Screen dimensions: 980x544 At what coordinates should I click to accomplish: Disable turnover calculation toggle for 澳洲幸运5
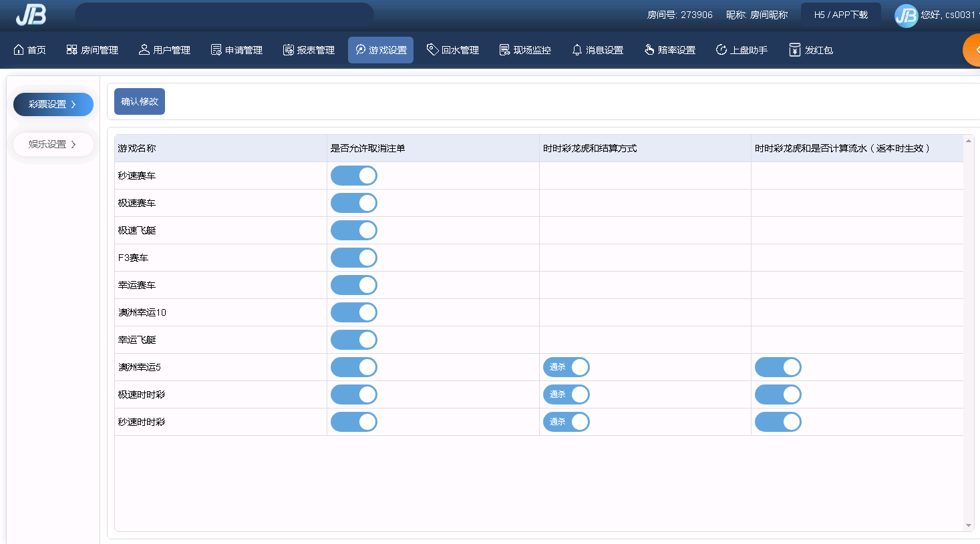click(778, 367)
